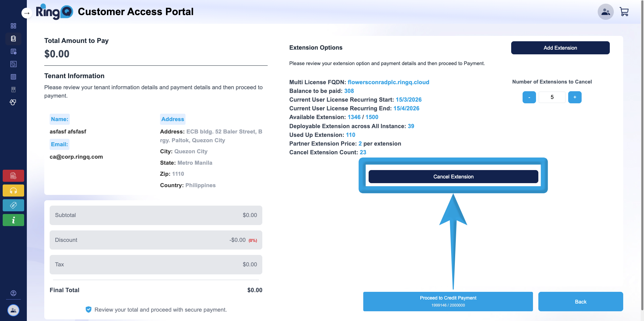Screen dimensions: 644x321
Task: Click the profile circle icon in sidebar bottom
Action: point(13,293)
